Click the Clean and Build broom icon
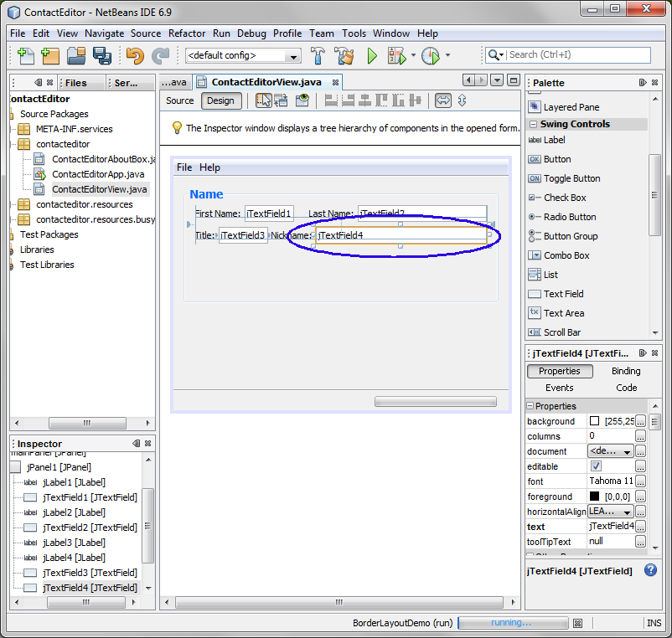 [344, 55]
